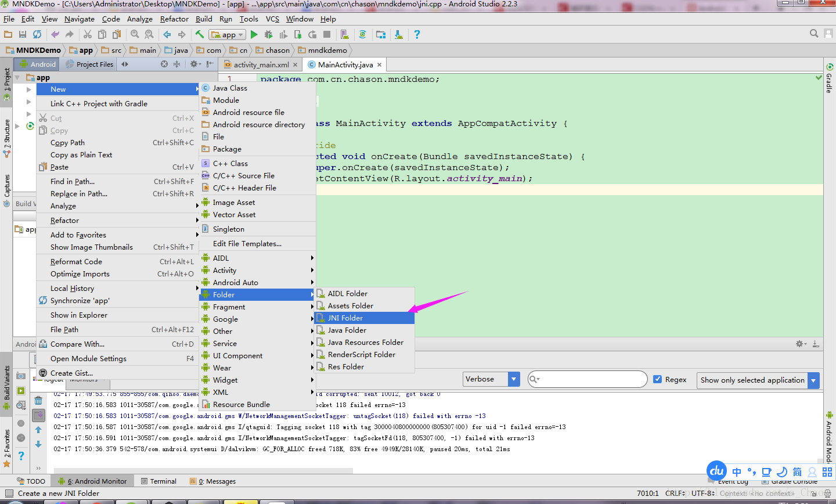
Task: Click the Android Monitor help question icon
Action: point(21,456)
